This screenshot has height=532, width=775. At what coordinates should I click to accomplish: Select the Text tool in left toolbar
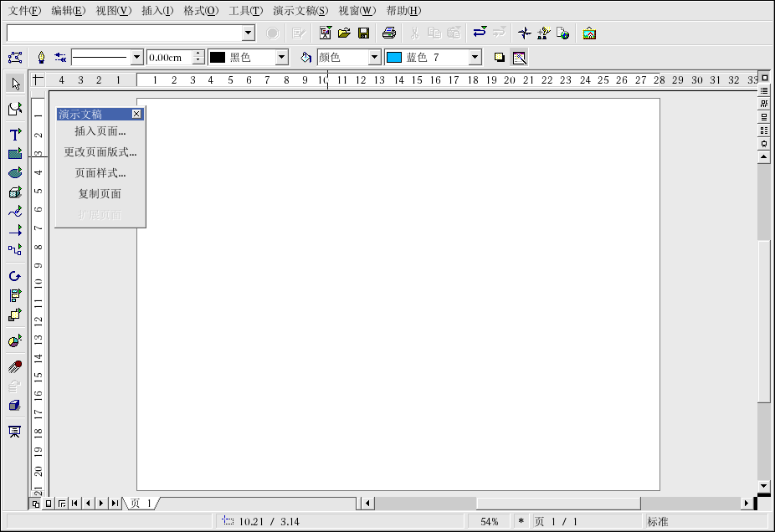pyautogui.click(x=14, y=135)
